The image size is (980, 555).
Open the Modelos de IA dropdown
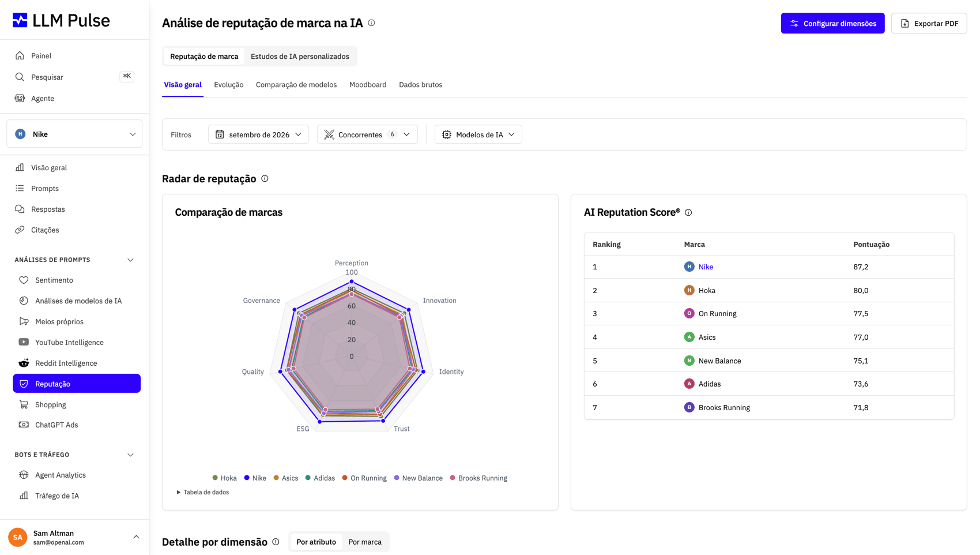point(478,134)
